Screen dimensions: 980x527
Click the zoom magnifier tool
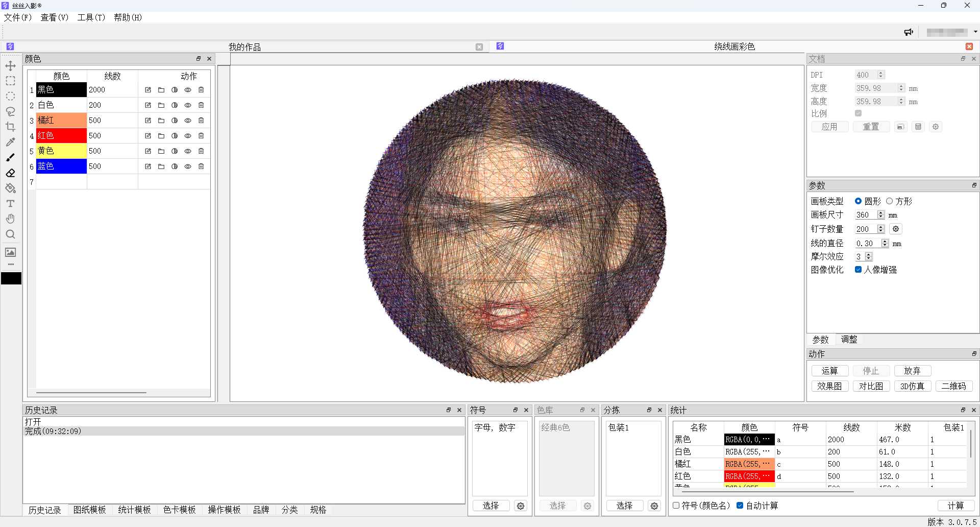tap(10, 234)
